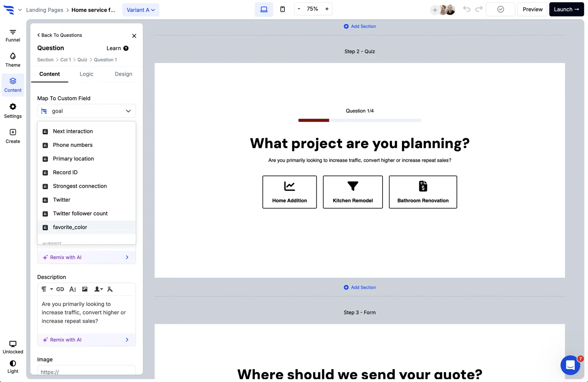
Task: Choose Twitter follower count field option
Action: 87,213
